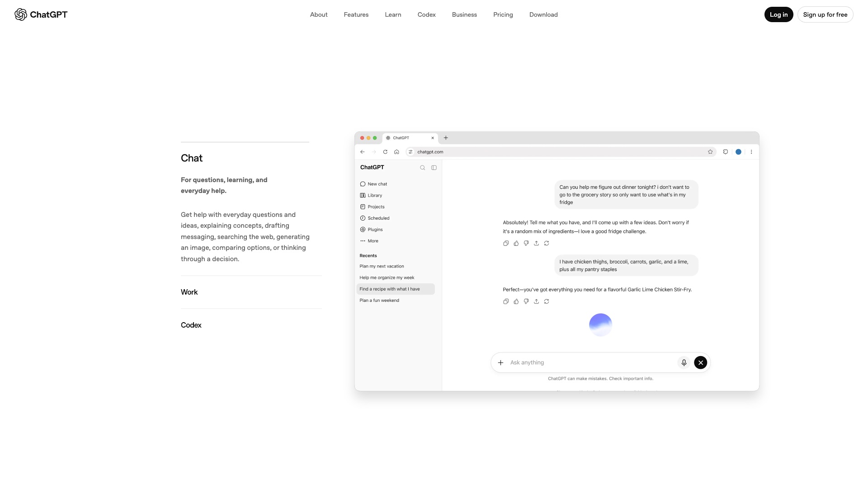Click the new tab plus icon
Screen dimensions: 868x488
(x=446, y=138)
